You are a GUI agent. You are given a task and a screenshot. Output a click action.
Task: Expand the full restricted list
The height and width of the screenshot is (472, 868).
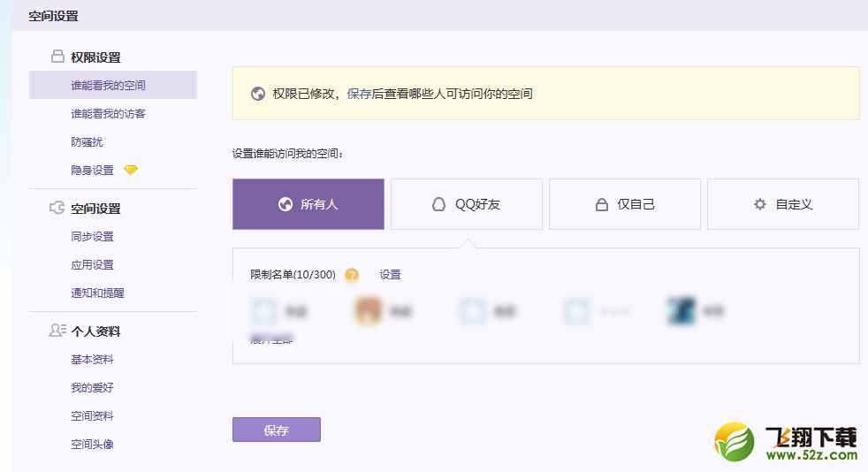tap(271, 339)
